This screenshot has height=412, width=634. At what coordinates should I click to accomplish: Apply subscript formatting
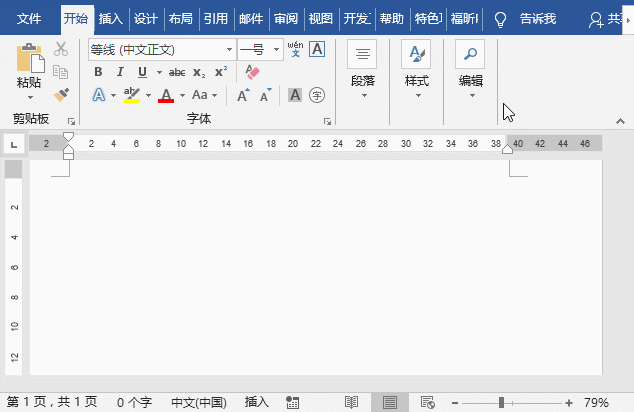tap(199, 72)
